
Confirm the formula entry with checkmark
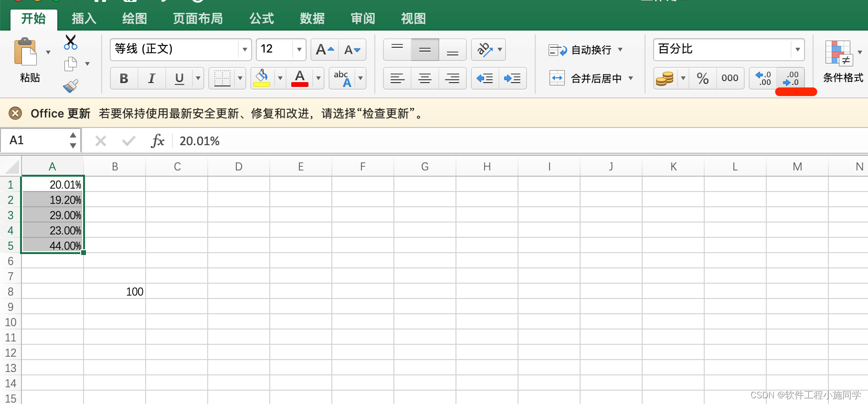(129, 141)
